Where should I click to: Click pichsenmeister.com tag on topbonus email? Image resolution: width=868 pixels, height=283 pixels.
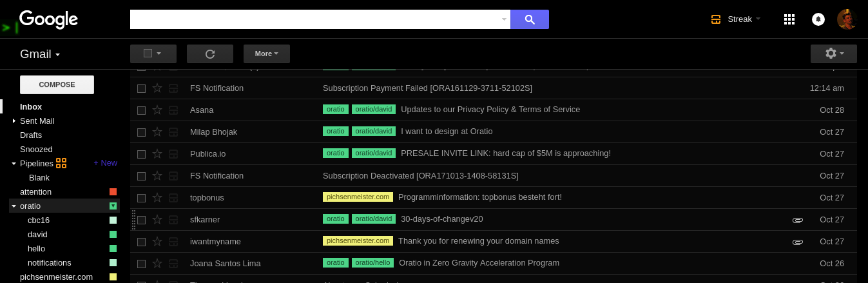pyautogui.click(x=358, y=197)
